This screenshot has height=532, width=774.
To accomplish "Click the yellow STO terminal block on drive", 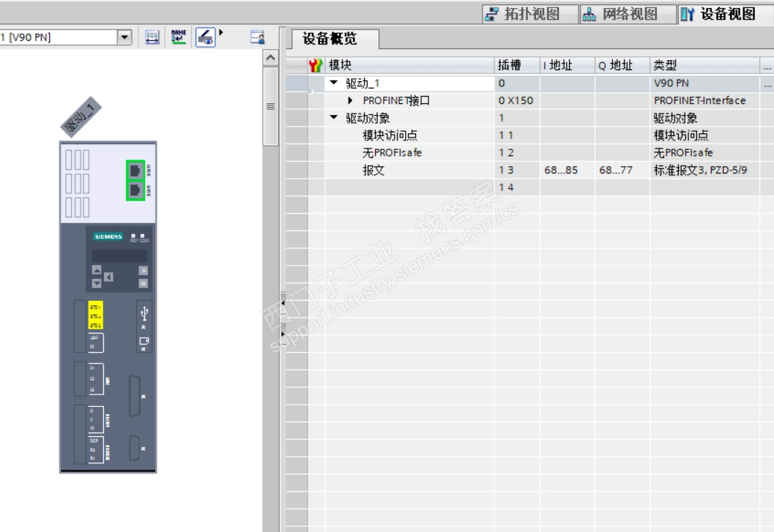I will 95,315.
